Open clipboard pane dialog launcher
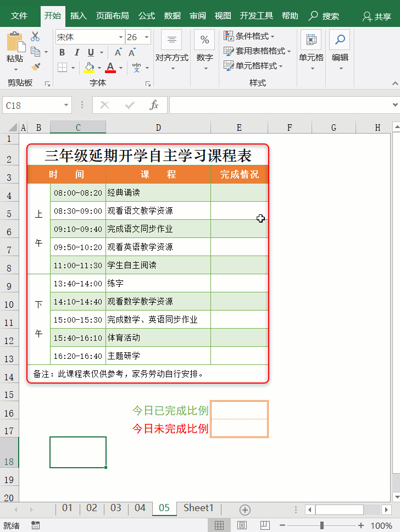This screenshot has width=400, height=532. click(x=47, y=84)
